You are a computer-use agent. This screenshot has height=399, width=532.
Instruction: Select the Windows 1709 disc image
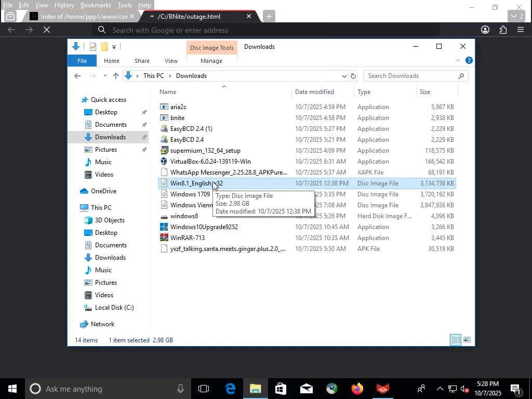[x=190, y=194]
